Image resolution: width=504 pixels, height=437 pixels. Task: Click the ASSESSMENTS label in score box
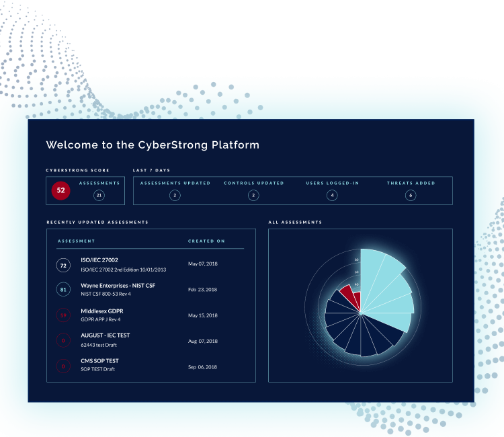[x=99, y=183]
